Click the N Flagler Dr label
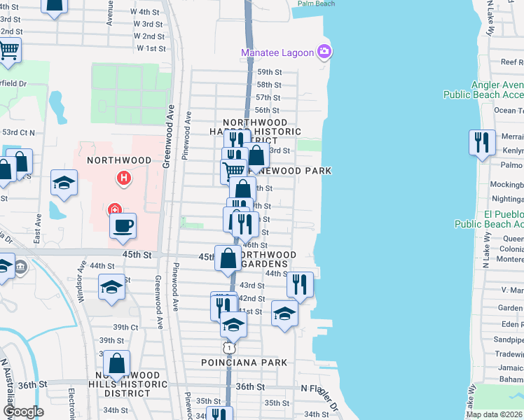The width and height of the screenshot is (524, 420). pyautogui.click(x=320, y=398)
